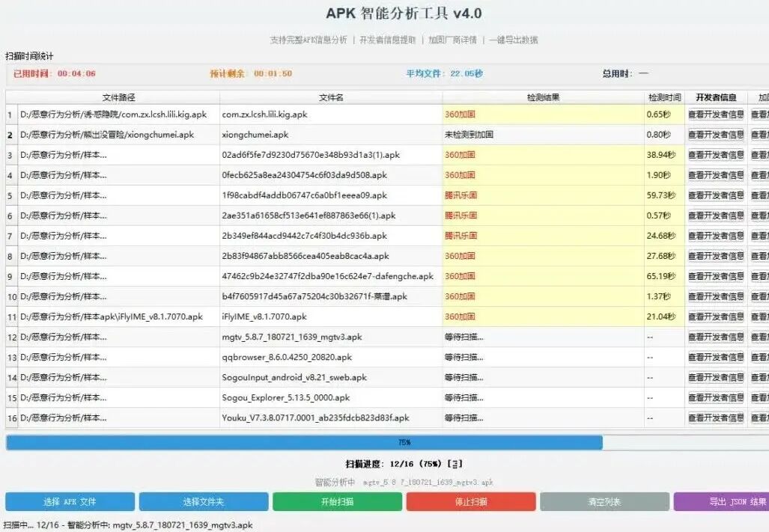Sort by 检测结果 column header

coord(543,97)
